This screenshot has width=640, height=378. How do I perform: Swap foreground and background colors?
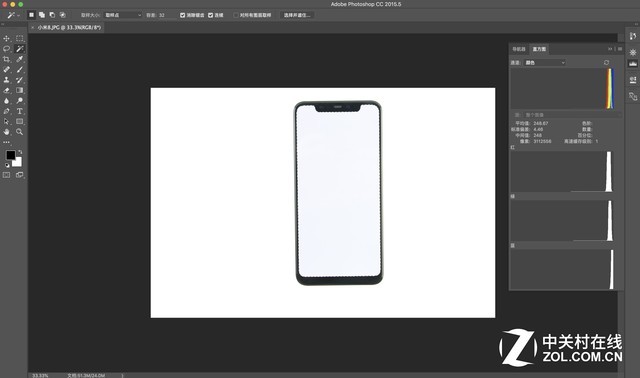point(20,152)
